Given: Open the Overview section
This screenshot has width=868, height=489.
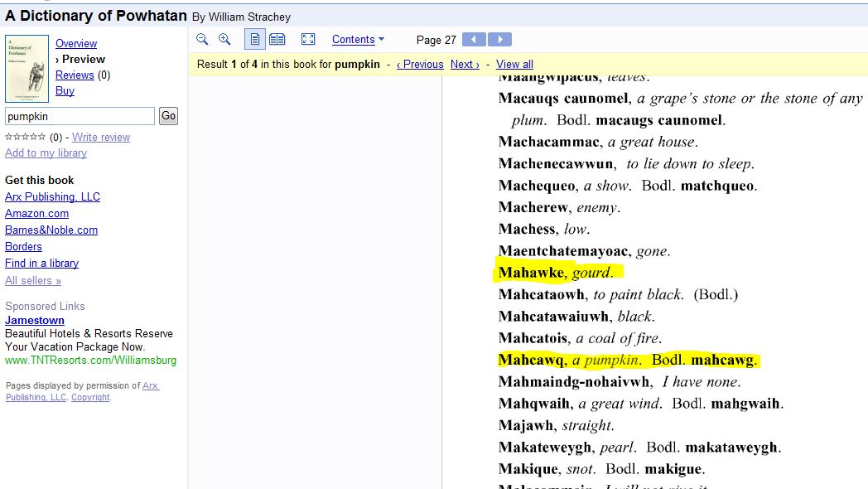Looking at the screenshot, I should point(76,43).
